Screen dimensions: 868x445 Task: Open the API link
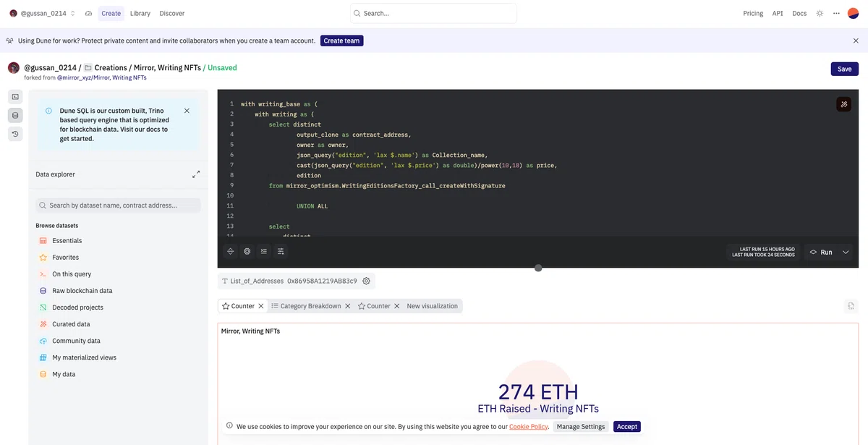(778, 13)
